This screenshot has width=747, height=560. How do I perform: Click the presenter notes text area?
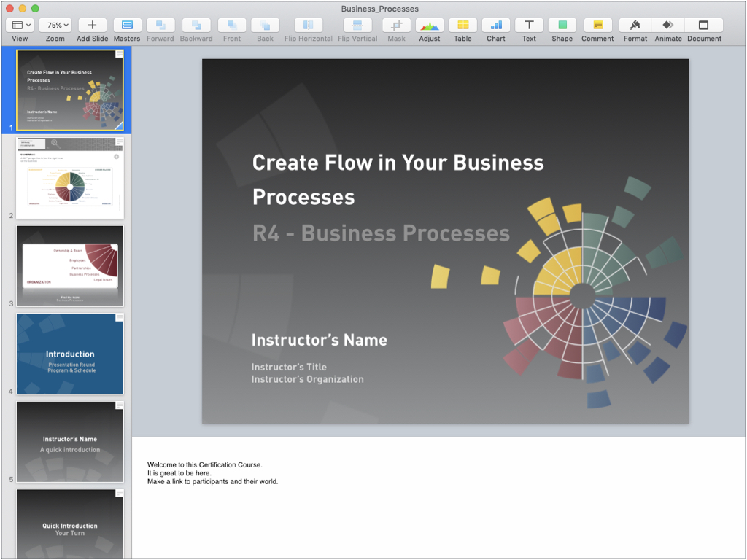click(438, 497)
